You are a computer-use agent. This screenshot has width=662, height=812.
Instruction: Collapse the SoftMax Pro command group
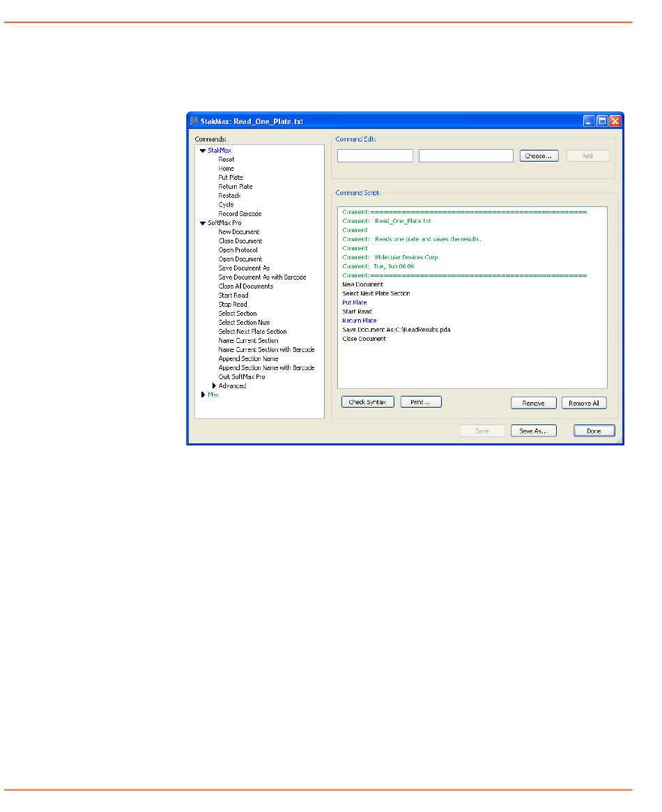pyautogui.click(x=203, y=223)
